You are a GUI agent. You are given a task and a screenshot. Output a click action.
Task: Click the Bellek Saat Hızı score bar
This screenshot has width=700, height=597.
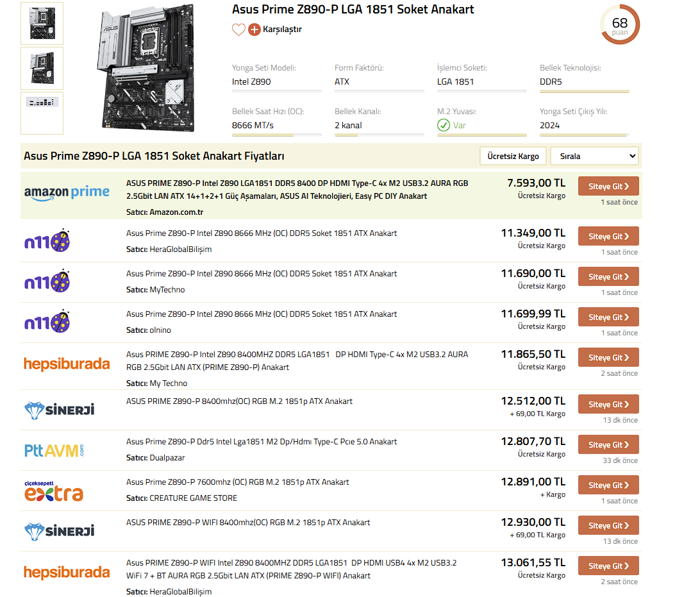pyautogui.click(x=276, y=135)
